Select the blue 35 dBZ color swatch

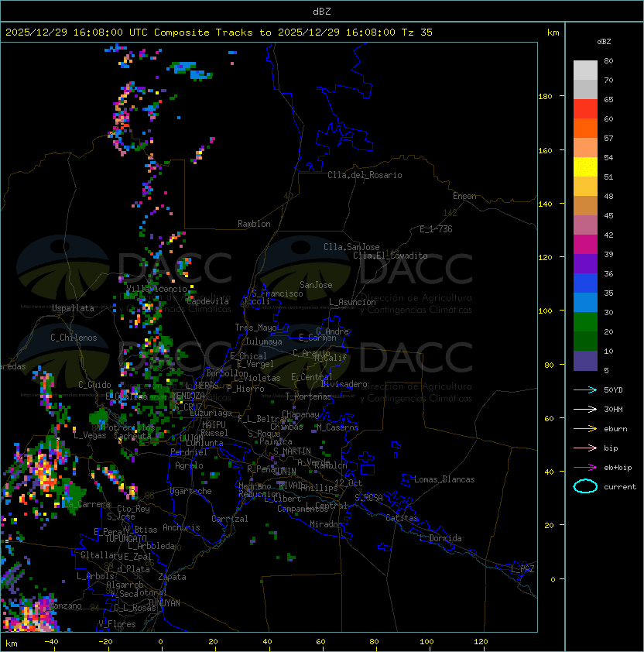pyautogui.click(x=585, y=283)
